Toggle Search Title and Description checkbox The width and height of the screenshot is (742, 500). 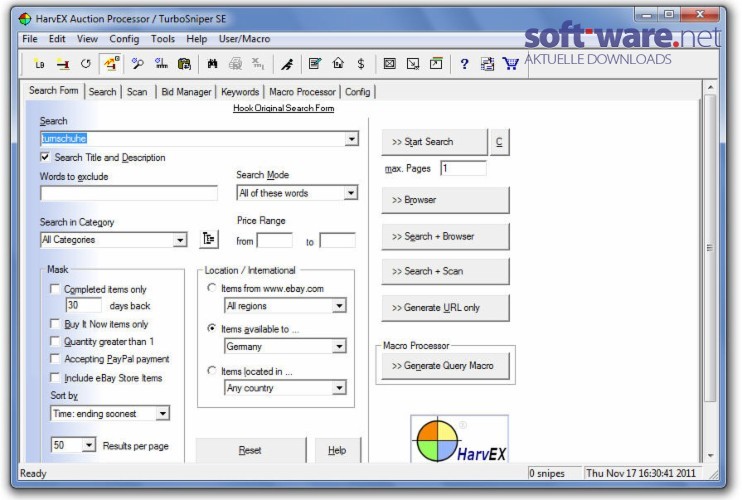pyautogui.click(x=45, y=157)
